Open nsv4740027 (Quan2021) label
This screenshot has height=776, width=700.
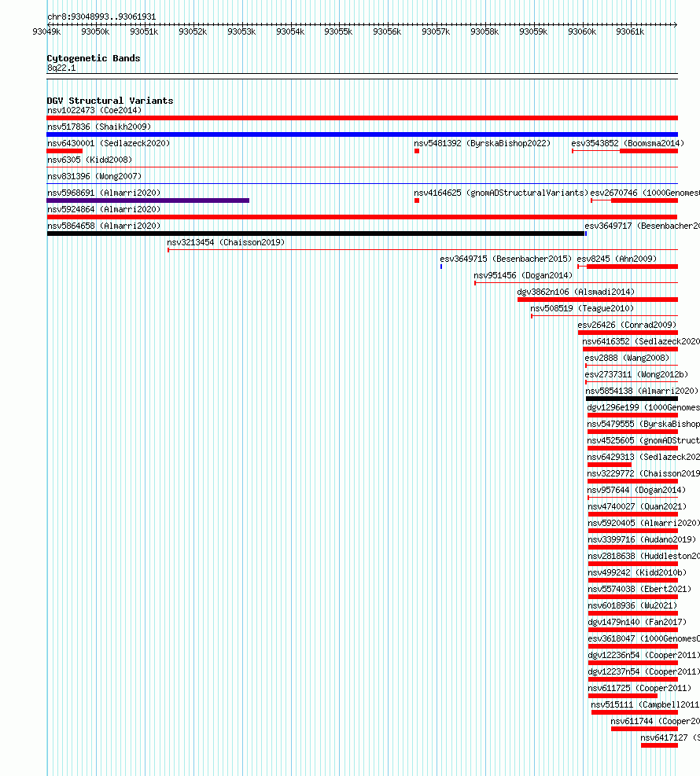pyautogui.click(x=637, y=506)
